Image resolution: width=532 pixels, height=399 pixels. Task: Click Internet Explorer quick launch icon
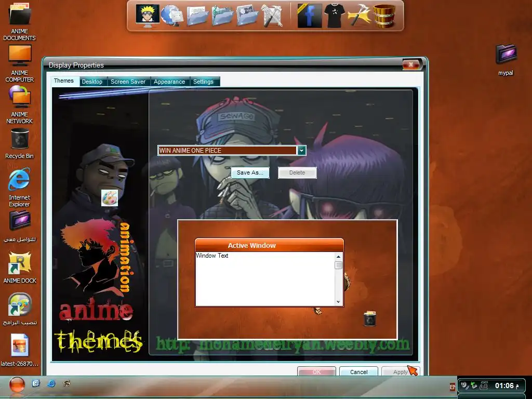[51, 383]
